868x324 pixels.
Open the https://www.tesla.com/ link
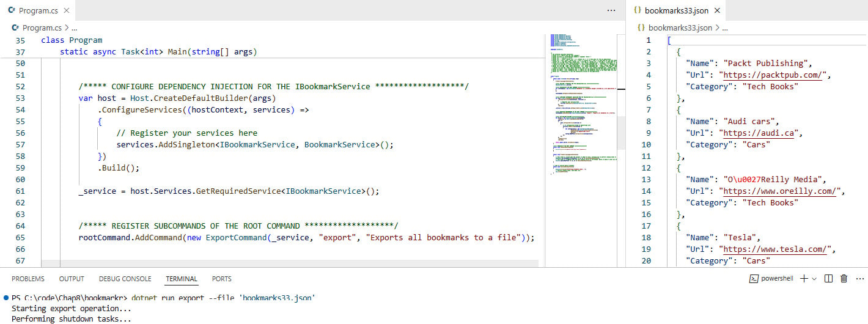pyautogui.click(x=775, y=249)
